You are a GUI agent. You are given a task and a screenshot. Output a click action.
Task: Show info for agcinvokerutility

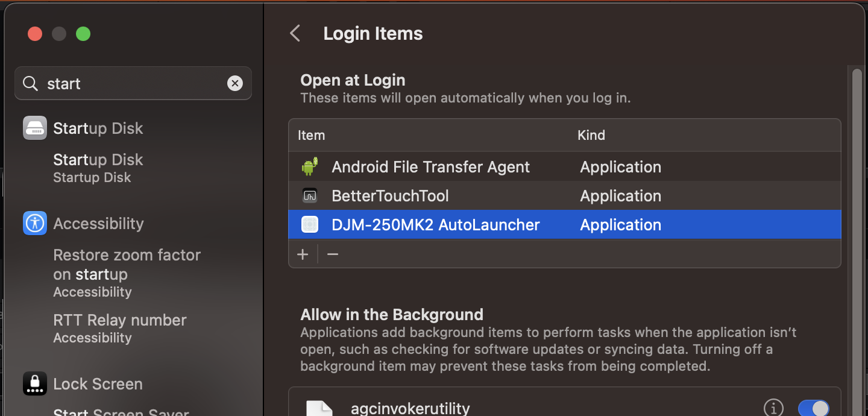(773, 408)
